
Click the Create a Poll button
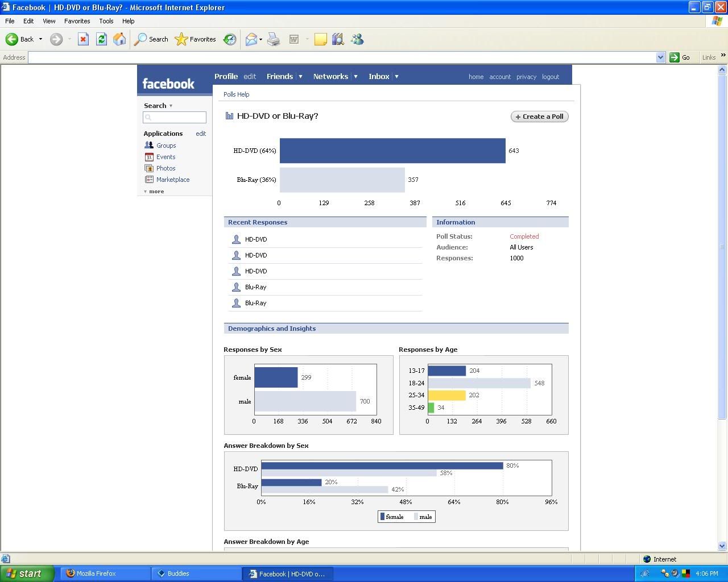point(539,117)
